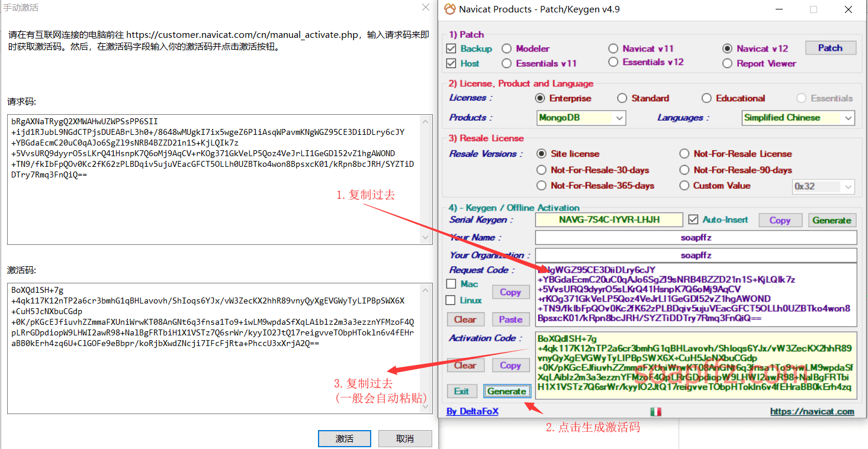Image resolution: width=868 pixels, height=449 pixels.
Task: Select Not-For-Resale-365-days option
Action: pos(541,186)
